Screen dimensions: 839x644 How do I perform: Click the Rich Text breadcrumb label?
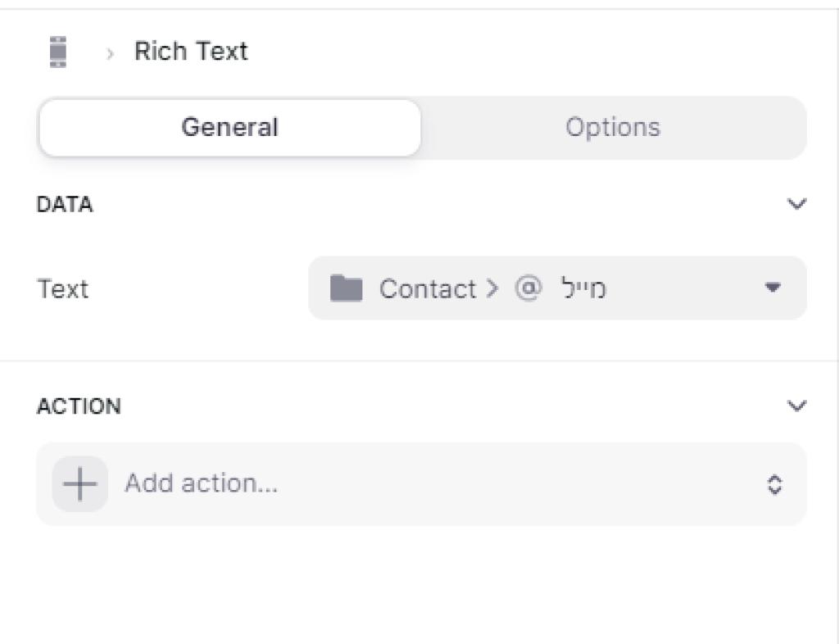click(191, 52)
